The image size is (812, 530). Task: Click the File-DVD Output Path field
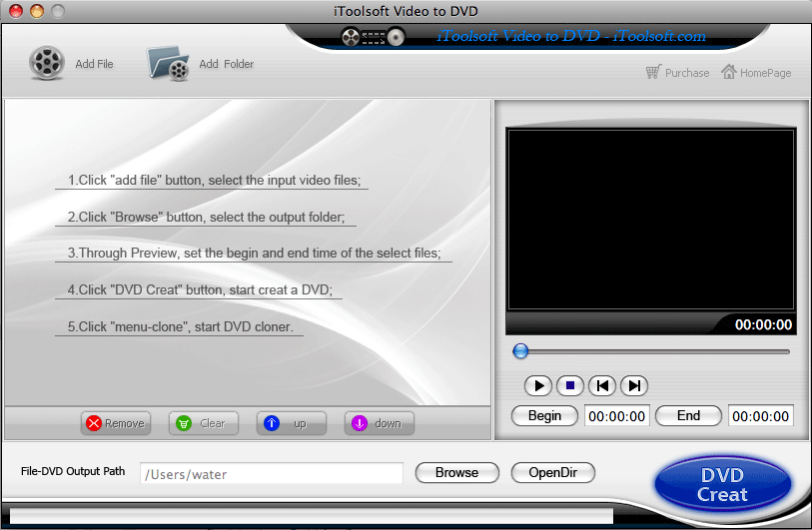(x=271, y=474)
